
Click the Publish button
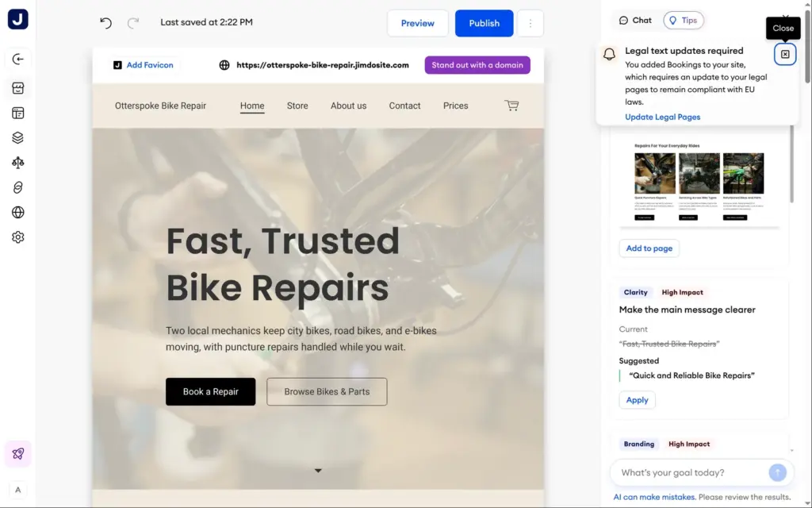coord(485,23)
